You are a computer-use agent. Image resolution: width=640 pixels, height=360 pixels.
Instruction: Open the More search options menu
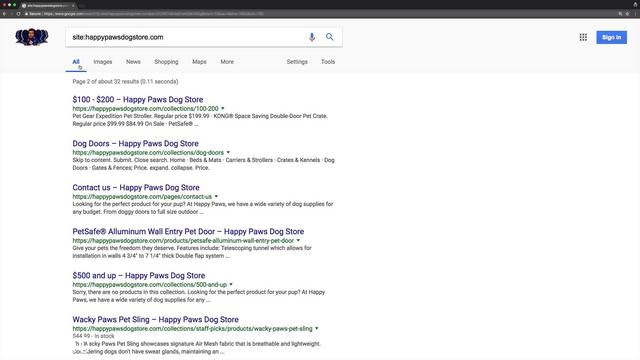[227, 62]
